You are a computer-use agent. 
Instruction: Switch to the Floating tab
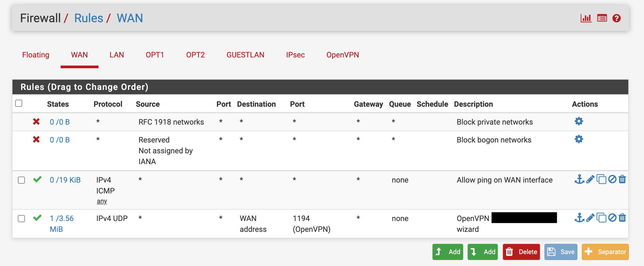pyautogui.click(x=36, y=55)
